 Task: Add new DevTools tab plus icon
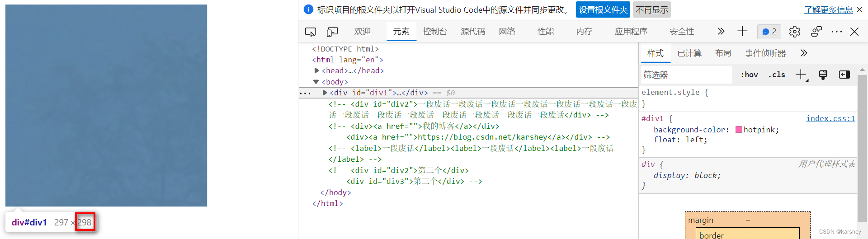(x=742, y=31)
